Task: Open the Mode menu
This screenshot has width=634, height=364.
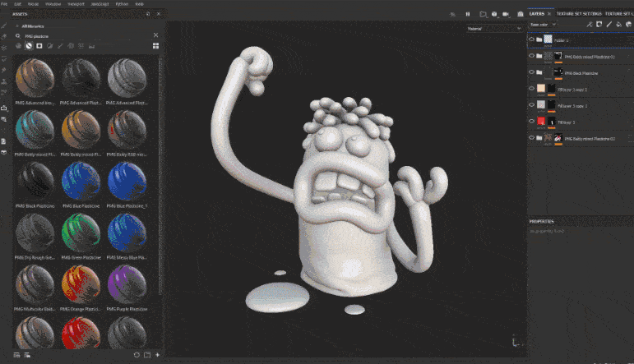Action: point(33,4)
